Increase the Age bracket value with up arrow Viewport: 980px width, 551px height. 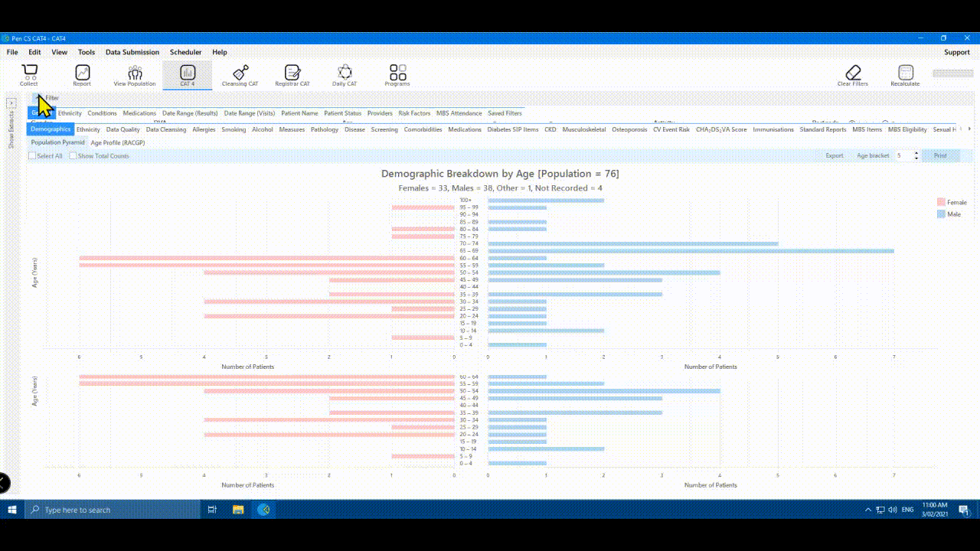point(916,153)
